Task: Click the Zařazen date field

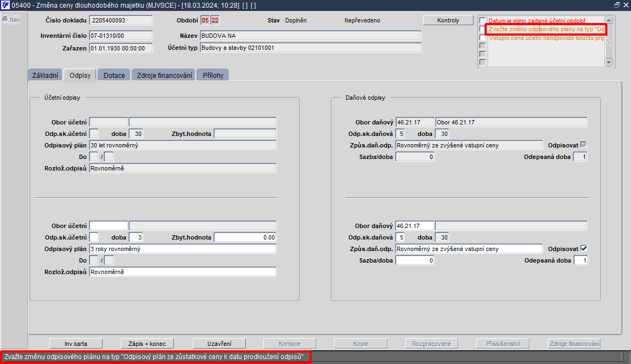Action: coord(121,48)
